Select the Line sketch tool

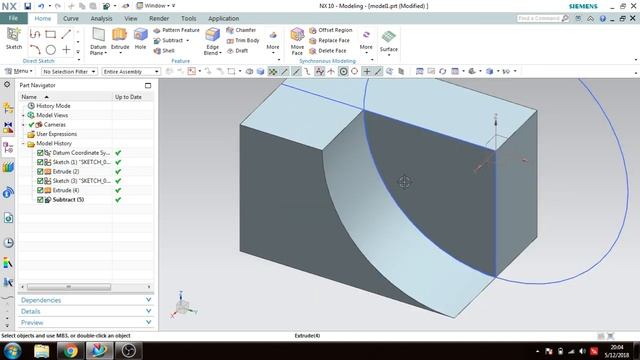click(66, 35)
